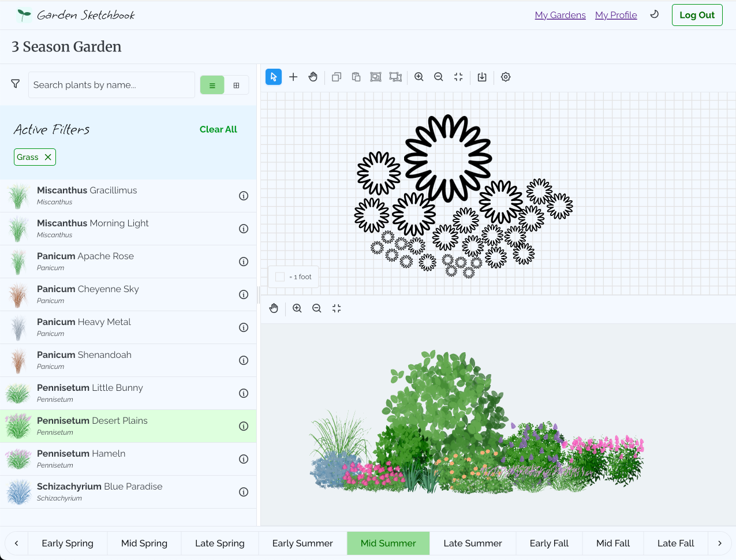Screen dimensions: 736x560
Task: Activate the pan hand tool above the canvas
Action: point(313,76)
